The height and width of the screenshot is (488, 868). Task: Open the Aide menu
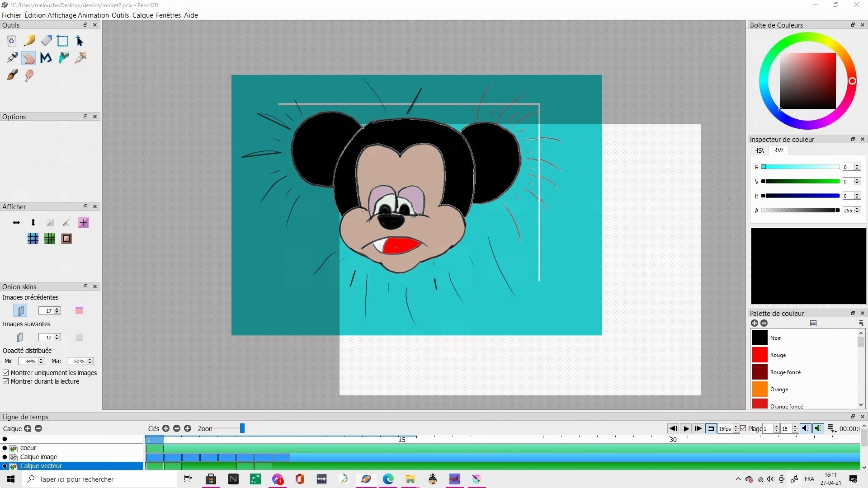point(191,15)
